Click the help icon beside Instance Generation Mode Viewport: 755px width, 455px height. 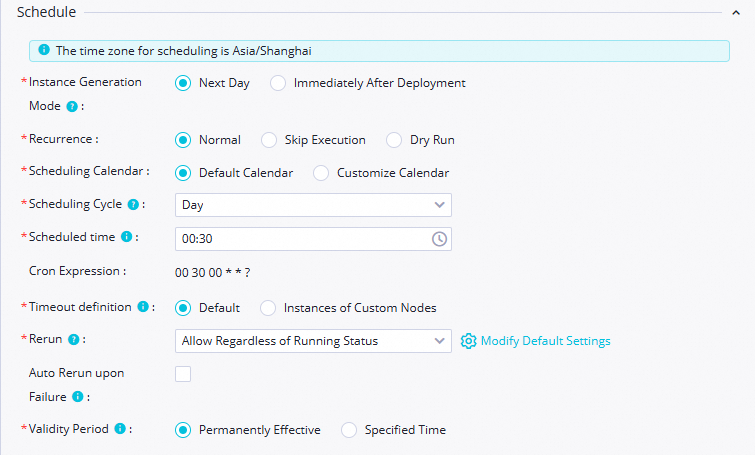(72, 106)
